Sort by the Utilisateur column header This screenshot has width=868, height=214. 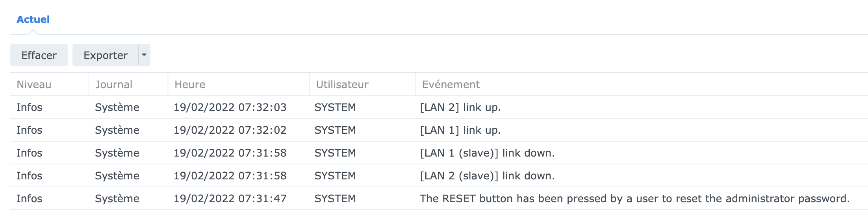[342, 85]
